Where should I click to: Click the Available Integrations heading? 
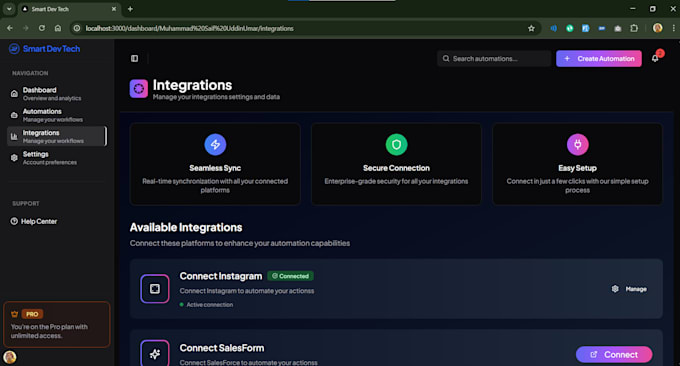[186, 227]
